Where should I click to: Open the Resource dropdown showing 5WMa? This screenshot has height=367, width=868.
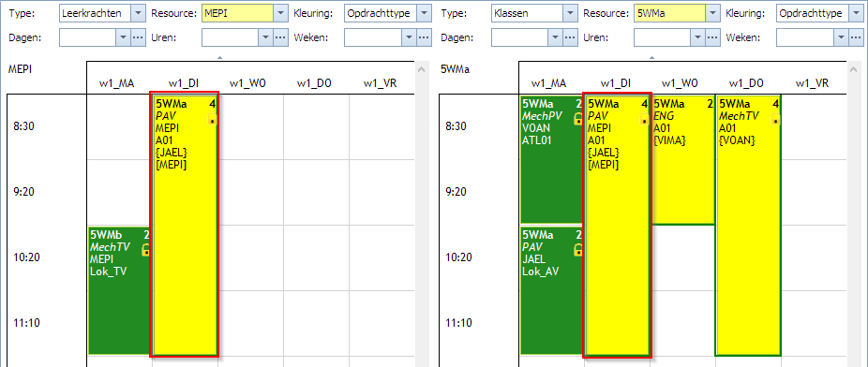[x=713, y=13]
